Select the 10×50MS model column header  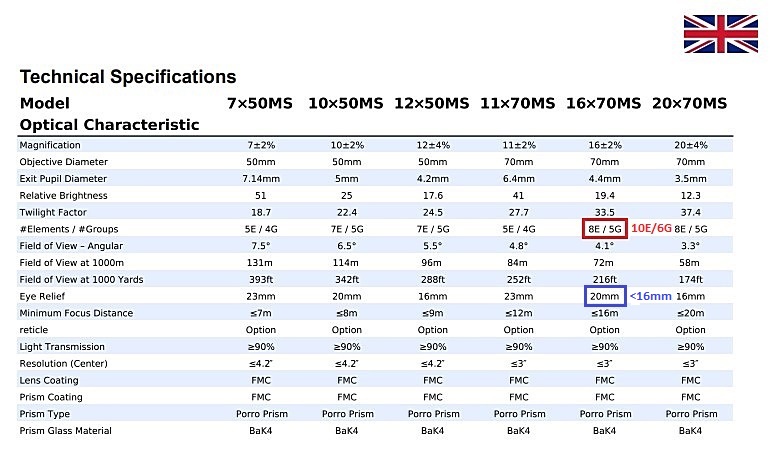(x=346, y=104)
